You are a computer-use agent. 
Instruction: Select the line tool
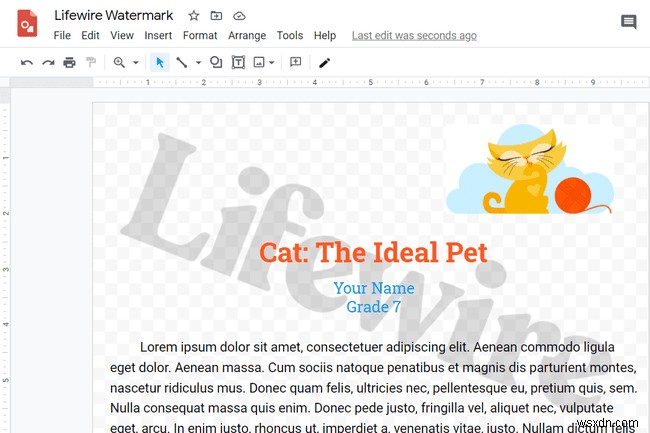coord(182,63)
